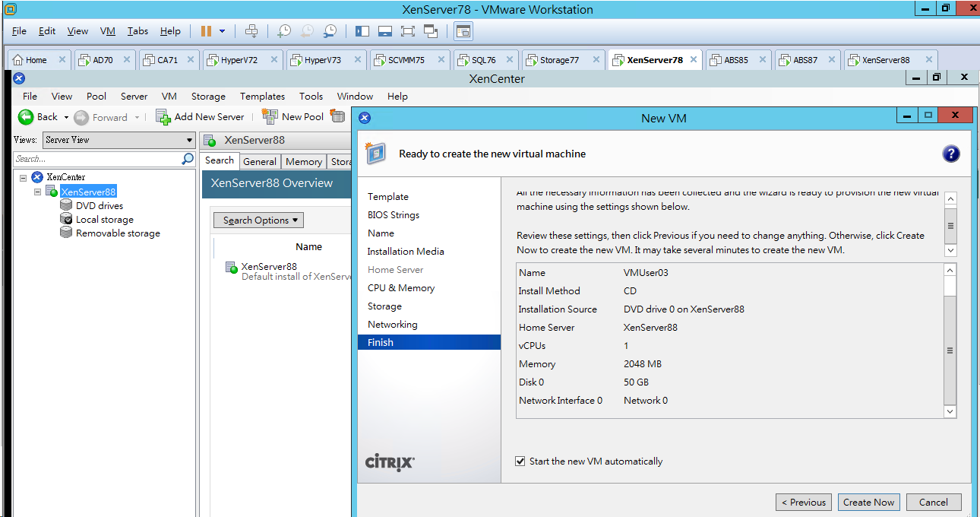
Task: Select the Name row showing VMUser03
Action: pyautogui.click(x=729, y=272)
